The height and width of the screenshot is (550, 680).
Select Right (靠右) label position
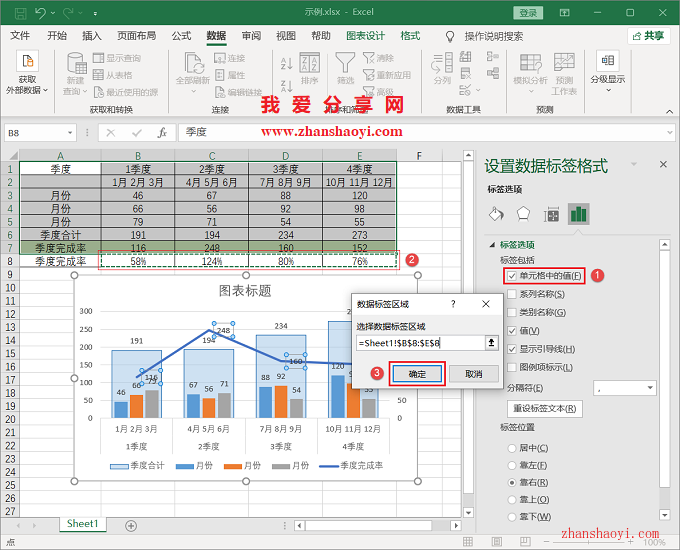[x=512, y=482]
